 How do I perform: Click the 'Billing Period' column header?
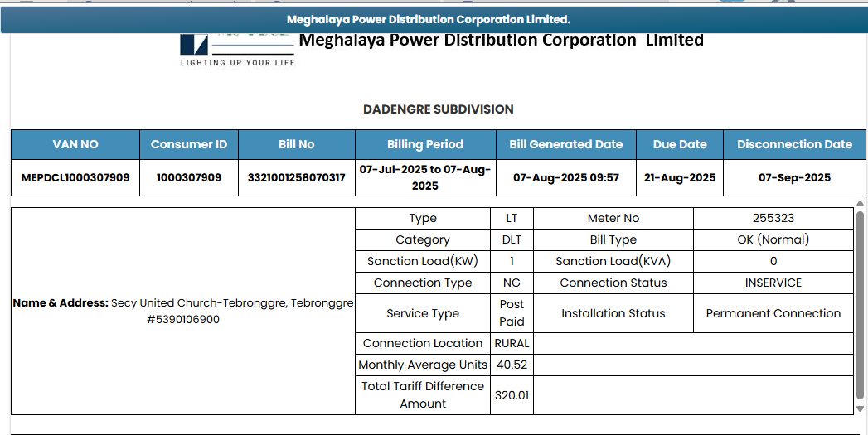pos(425,144)
